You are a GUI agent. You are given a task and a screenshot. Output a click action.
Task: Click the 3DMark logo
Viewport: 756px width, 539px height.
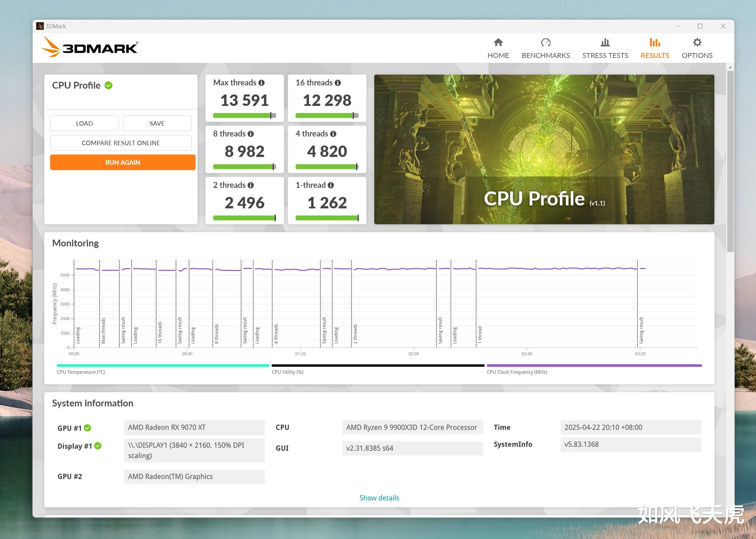[89, 47]
